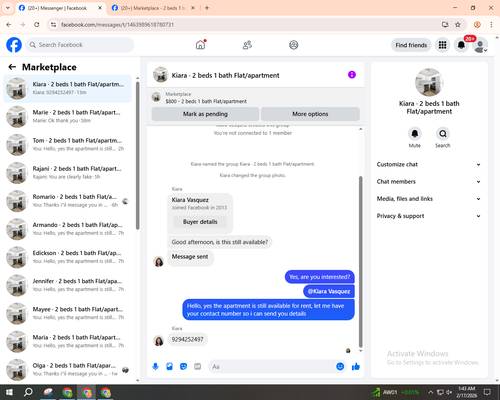The image size is (500, 400).
Task: Click the conversation list scrollbar
Action: 137,155
